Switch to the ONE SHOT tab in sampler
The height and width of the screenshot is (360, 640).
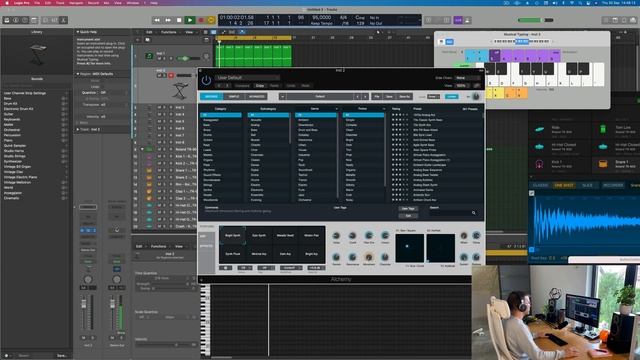coord(564,185)
